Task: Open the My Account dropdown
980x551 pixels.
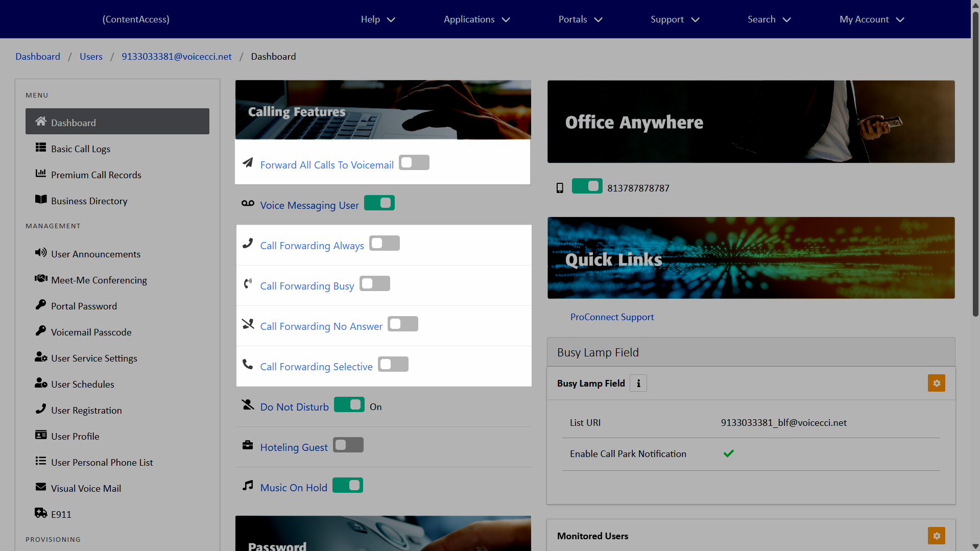Action: click(x=871, y=19)
